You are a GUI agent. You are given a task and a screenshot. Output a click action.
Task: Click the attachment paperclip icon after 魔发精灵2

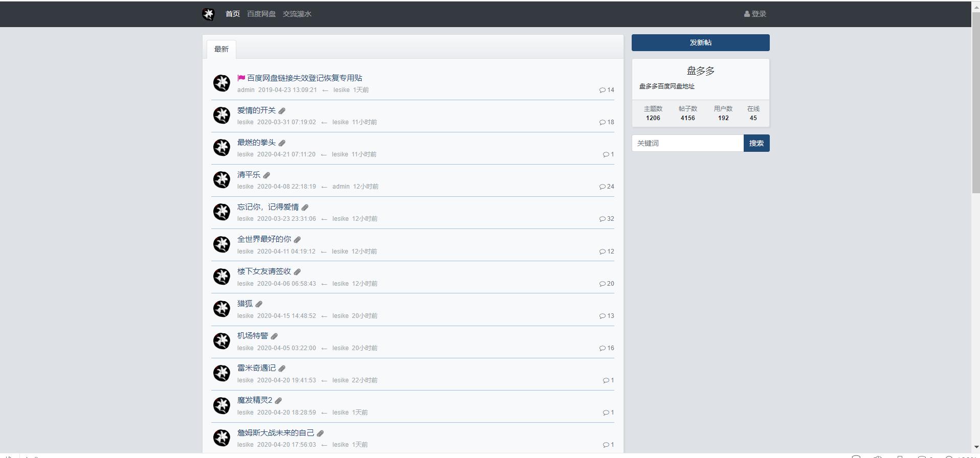pos(278,401)
